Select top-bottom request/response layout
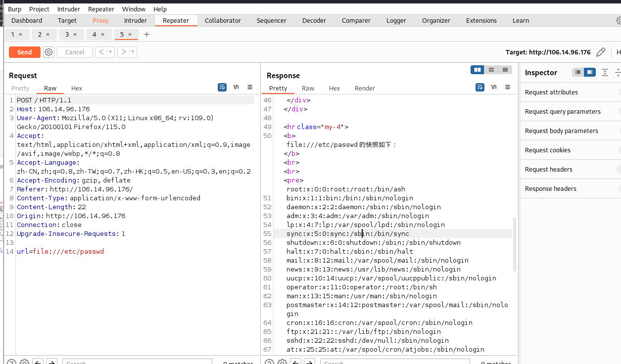 491,70
